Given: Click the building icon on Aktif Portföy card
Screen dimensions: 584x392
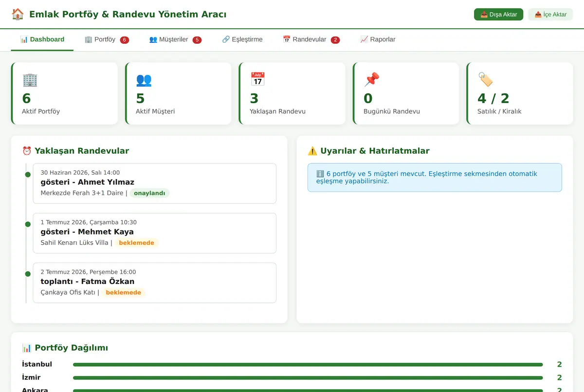Looking at the screenshot, I should (x=30, y=80).
